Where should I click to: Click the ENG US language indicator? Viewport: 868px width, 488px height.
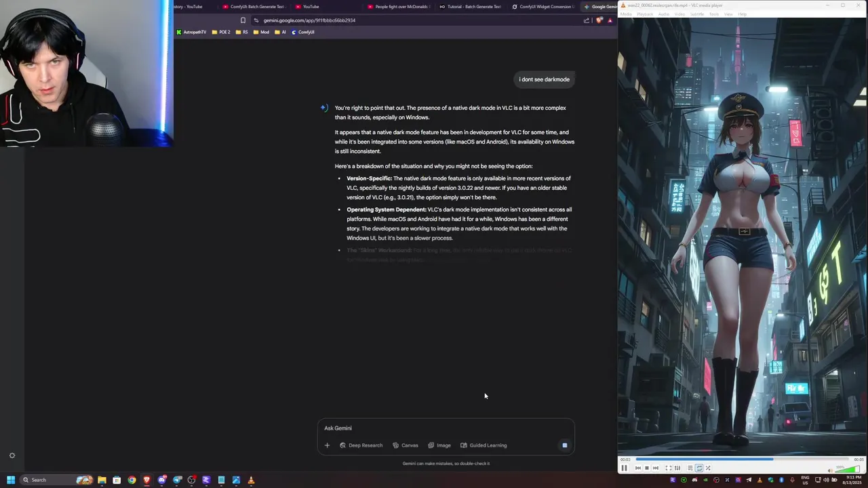[x=805, y=480]
